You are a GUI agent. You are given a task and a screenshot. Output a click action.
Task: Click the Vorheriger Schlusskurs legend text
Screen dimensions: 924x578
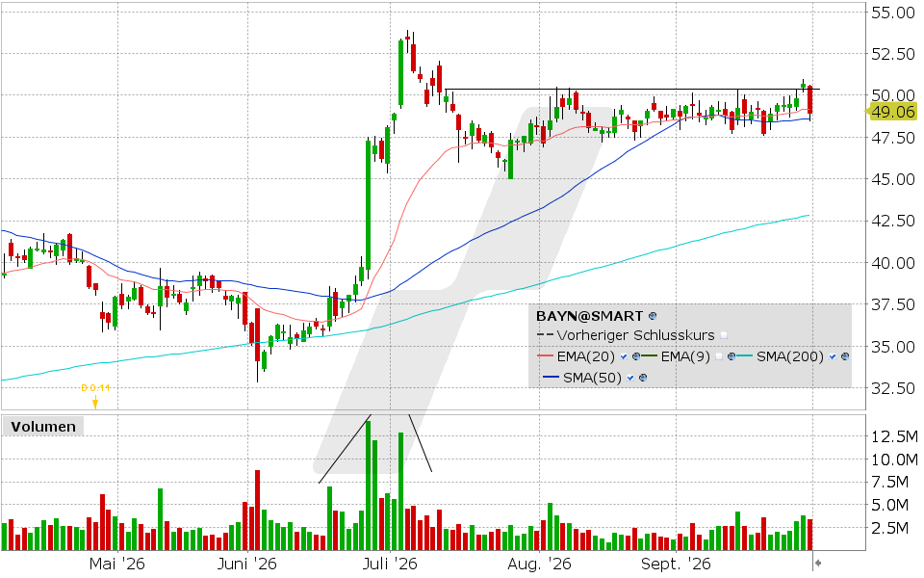[x=636, y=335]
